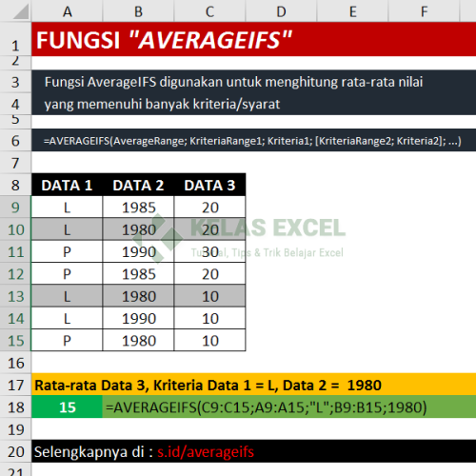Click formula text =AVERAGEIFS(C9:C15;A9:A15;"L";B9:B15;1980)
The height and width of the screenshot is (476, 476).
(267, 407)
